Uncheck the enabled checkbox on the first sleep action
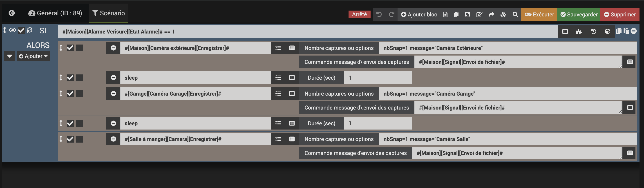The height and width of the screenshot is (188, 644). point(70,78)
